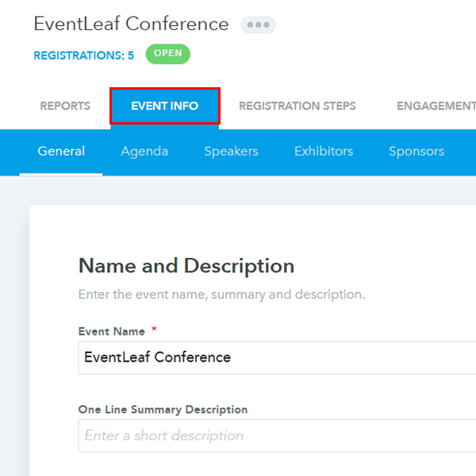Open the Agenda sub-tab

[x=144, y=152]
